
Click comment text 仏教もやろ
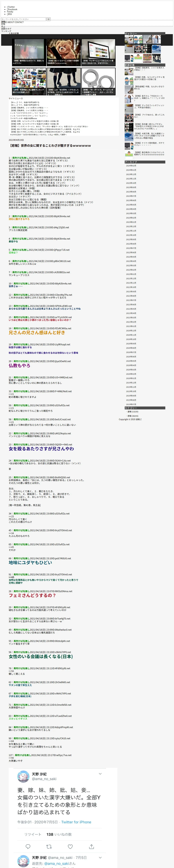[x=20, y=366]
